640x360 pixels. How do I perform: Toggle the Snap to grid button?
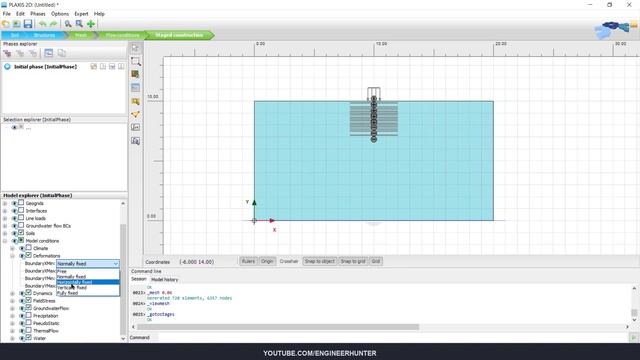click(353, 261)
